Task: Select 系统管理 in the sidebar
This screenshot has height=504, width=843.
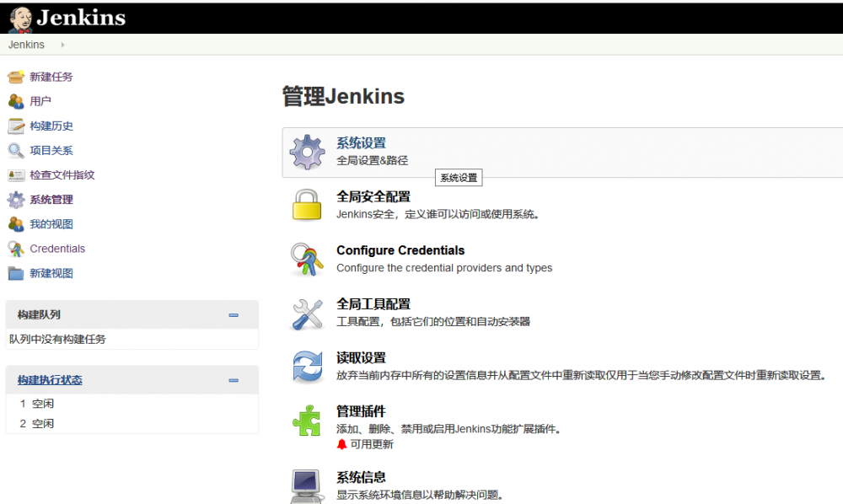Action: (x=51, y=199)
